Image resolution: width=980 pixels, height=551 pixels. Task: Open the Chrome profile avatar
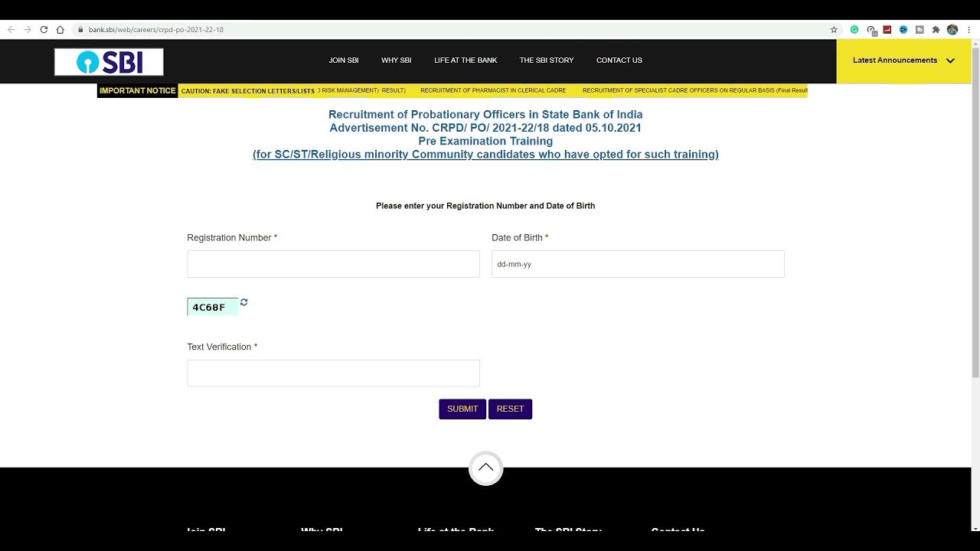[952, 30]
